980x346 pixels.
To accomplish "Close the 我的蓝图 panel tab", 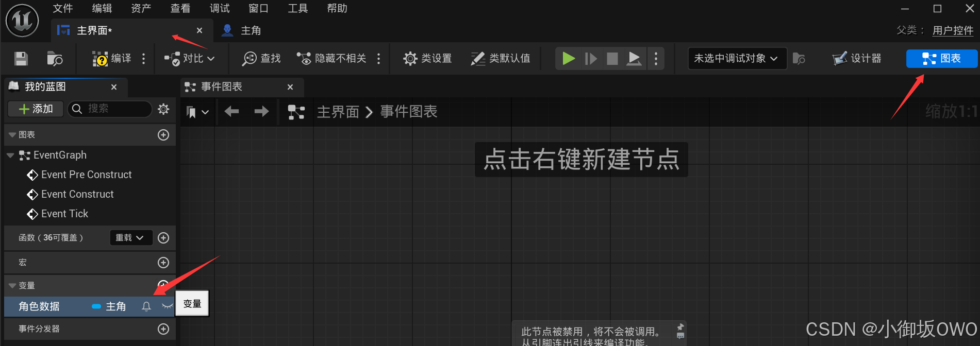I will tap(114, 87).
